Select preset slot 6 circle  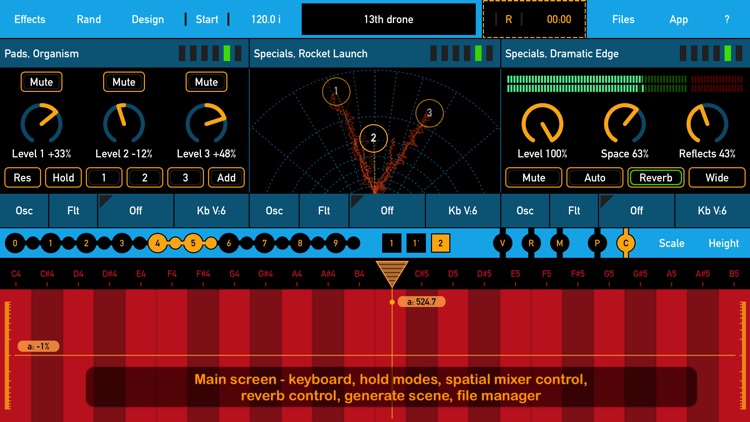[x=229, y=243]
